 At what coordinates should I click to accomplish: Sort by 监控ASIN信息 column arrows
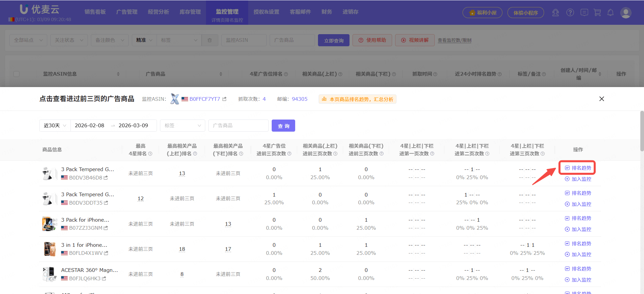tap(118, 74)
